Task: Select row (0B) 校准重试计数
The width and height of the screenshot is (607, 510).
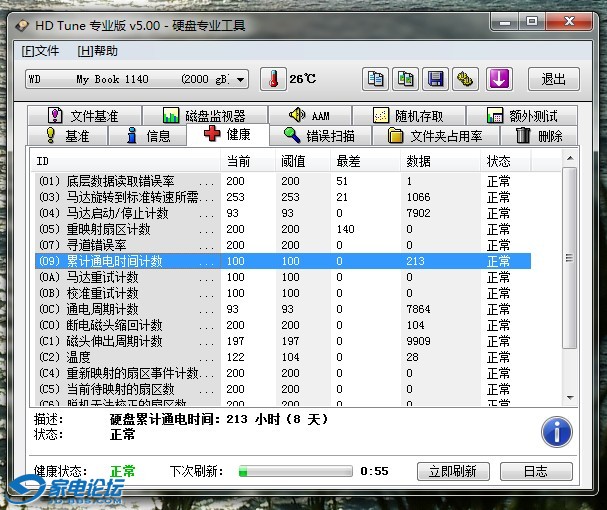Action: coord(283,293)
